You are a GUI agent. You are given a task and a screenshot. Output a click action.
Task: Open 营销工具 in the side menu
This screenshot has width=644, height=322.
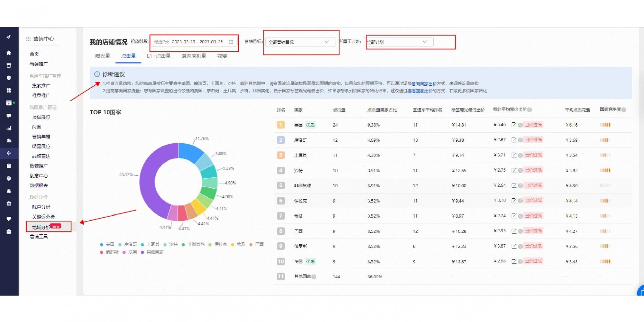pyautogui.click(x=39, y=236)
